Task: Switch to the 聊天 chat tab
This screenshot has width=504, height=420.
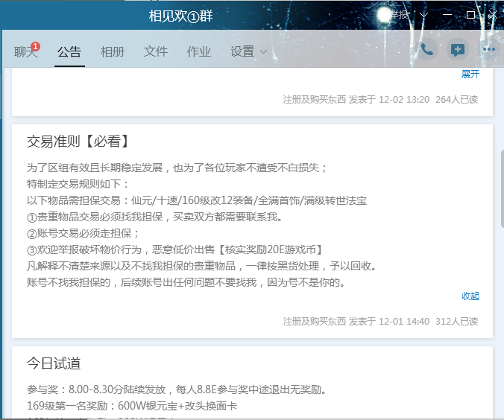Action: point(25,51)
